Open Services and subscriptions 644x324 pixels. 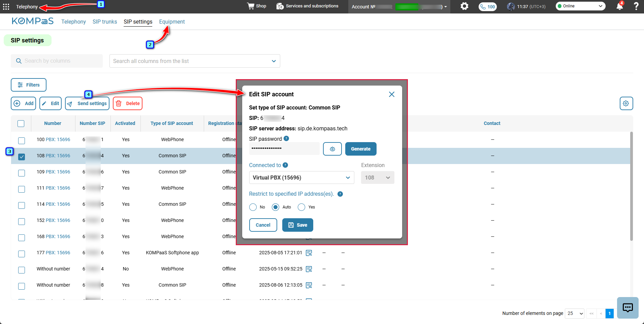307,6
